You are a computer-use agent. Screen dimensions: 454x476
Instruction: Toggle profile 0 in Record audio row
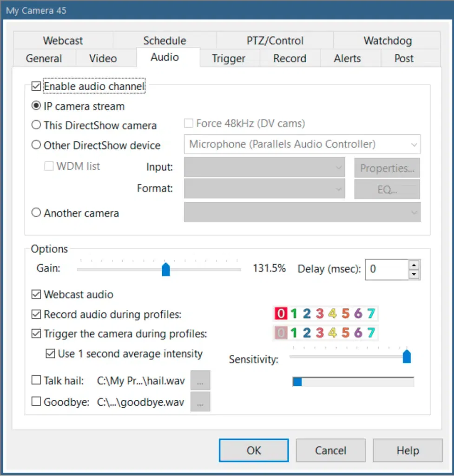(281, 314)
